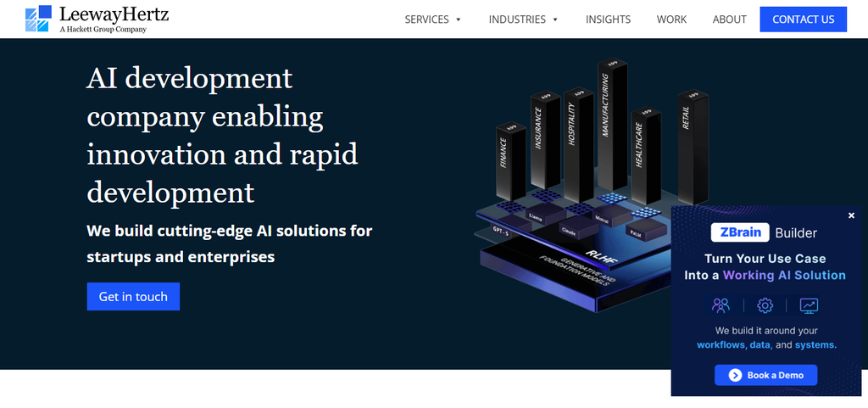Go to the Insights page
The width and height of the screenshot is (868, 408).
coord(608,20)
